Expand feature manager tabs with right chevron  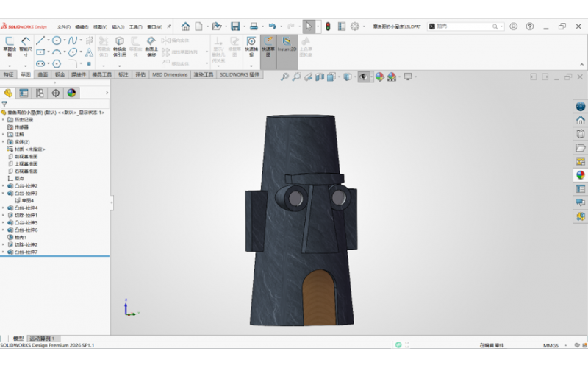pos(107,93)
